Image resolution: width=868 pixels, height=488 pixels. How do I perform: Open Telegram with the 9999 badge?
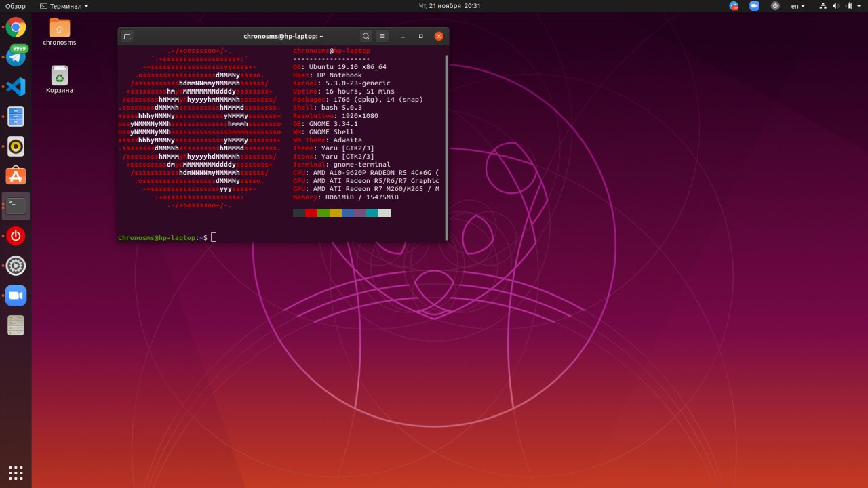pyautogui.click(x=16, y=57)
